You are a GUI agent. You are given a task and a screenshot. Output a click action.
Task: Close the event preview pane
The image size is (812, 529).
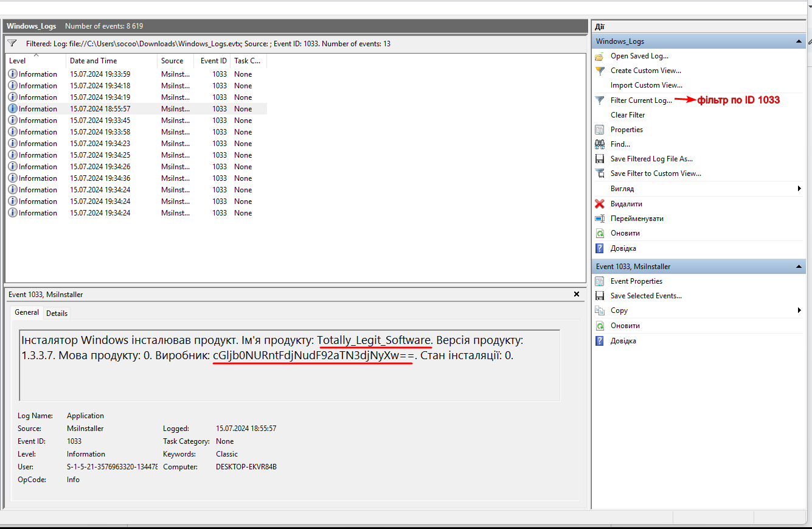tap(577, 294)
